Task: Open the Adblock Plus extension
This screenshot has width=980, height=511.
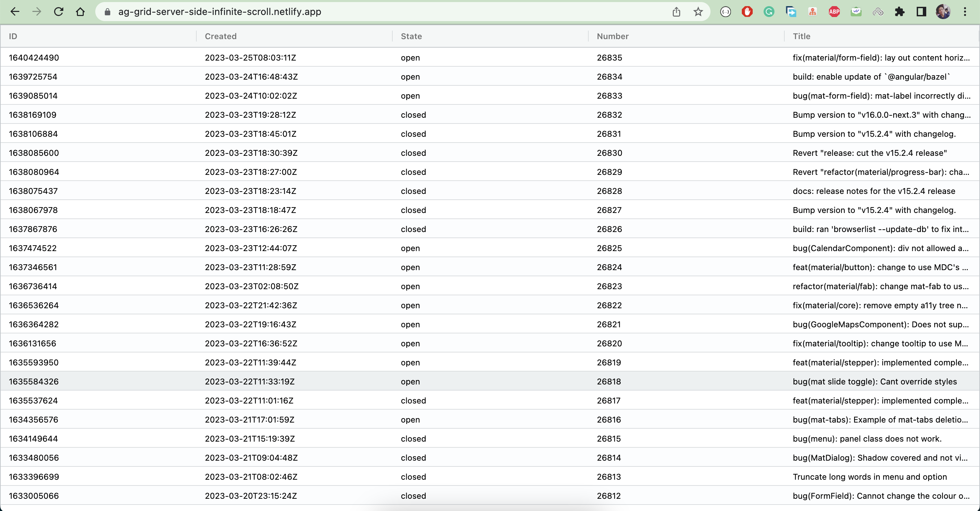Action: [834, 12]
